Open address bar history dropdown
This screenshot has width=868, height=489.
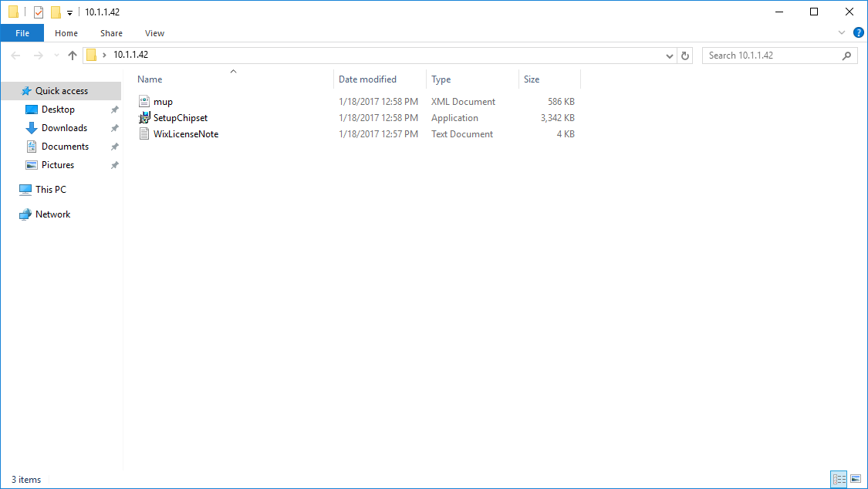pyautogui.click(x=669, y=56)
